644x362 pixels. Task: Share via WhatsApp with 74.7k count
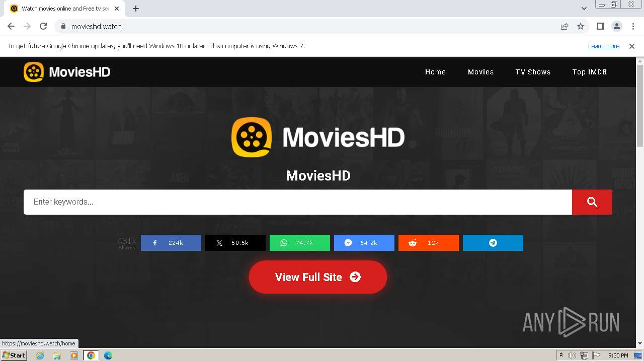pos(300,243)
